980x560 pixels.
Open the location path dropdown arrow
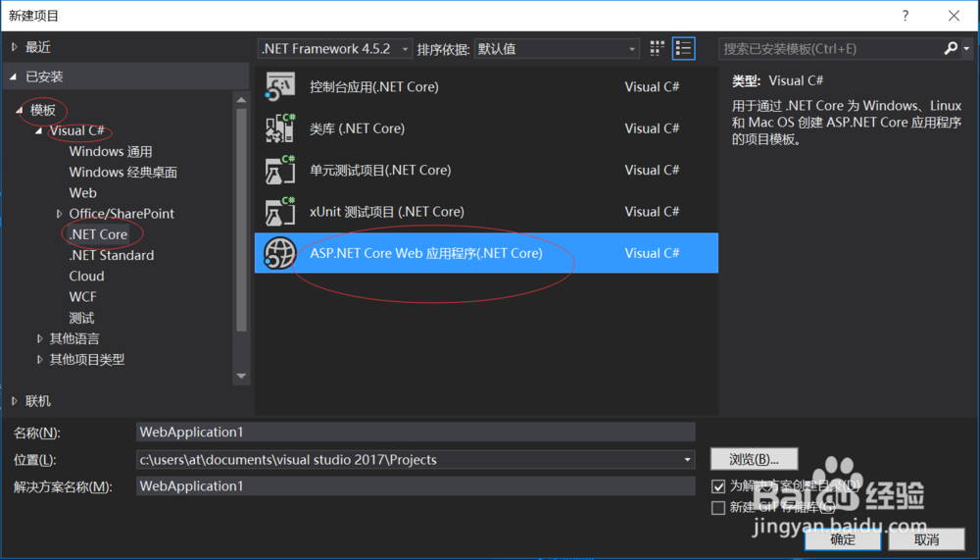[687, 460]
